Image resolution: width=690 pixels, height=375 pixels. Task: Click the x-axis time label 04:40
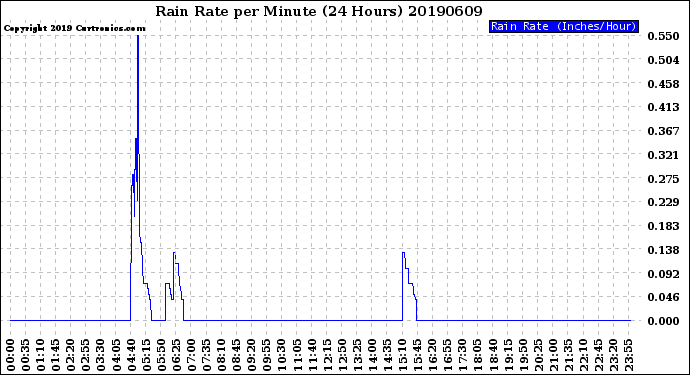coord(132,355)
